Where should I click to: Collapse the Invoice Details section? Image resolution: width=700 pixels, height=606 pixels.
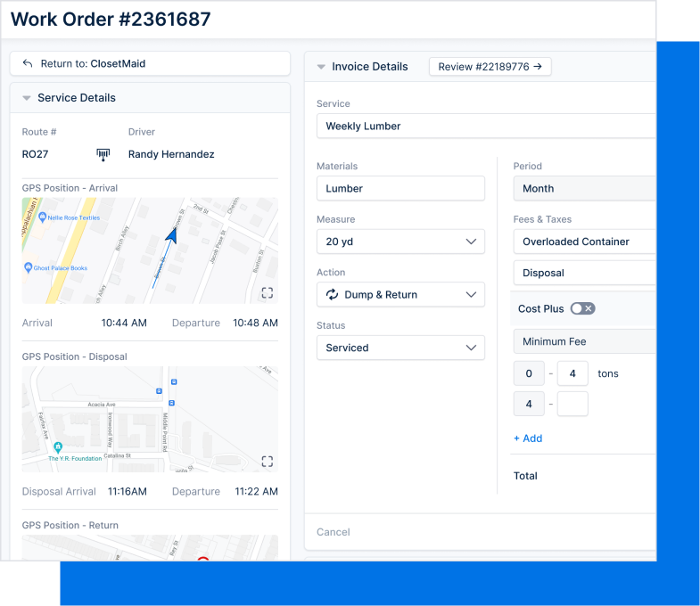321,67
